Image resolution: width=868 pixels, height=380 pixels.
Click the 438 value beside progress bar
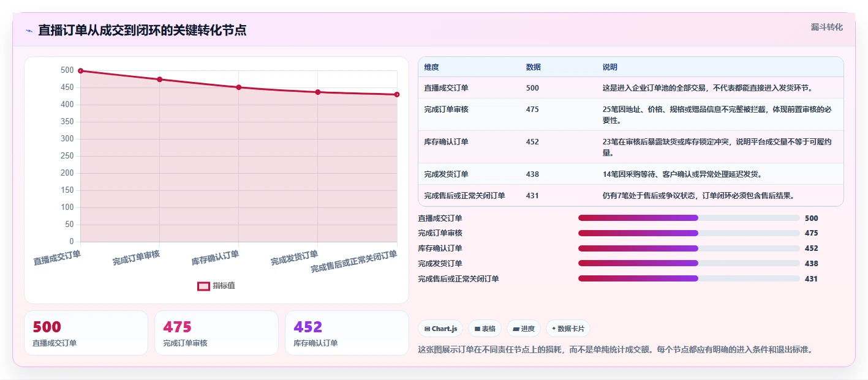click(811, 264)
